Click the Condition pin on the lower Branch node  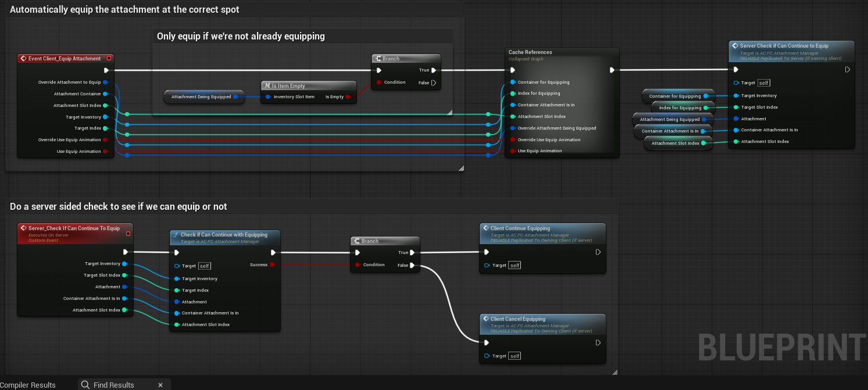pyautogui.click(x=358, y=265)
